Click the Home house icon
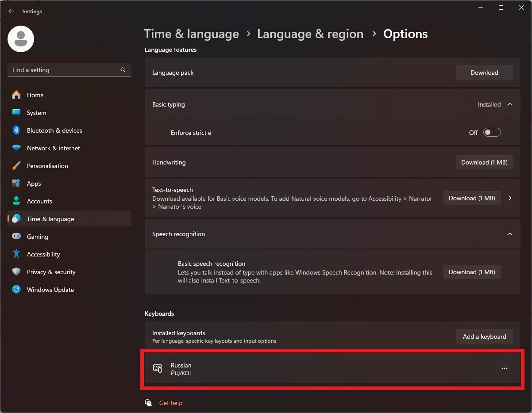This screenshot has height=413, width=532. click(16, 95)
